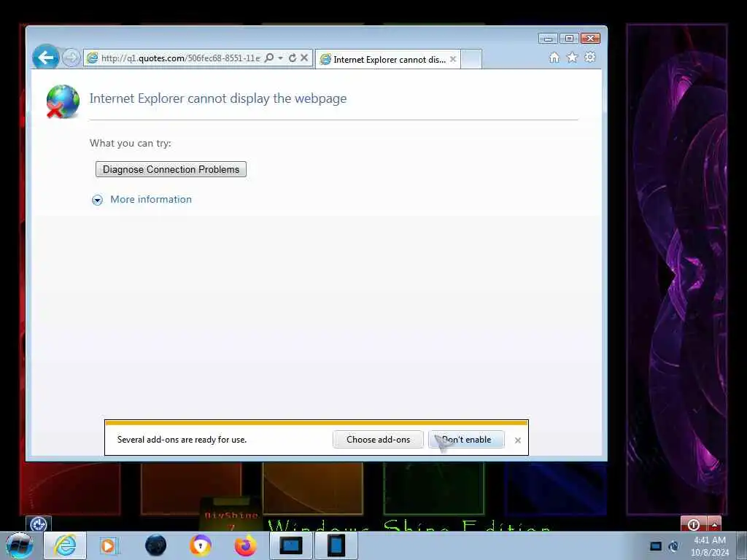Viewport: 747px width, 560px height.
Task: Refresh the page with the reload icon
Action: pos(292,58)
